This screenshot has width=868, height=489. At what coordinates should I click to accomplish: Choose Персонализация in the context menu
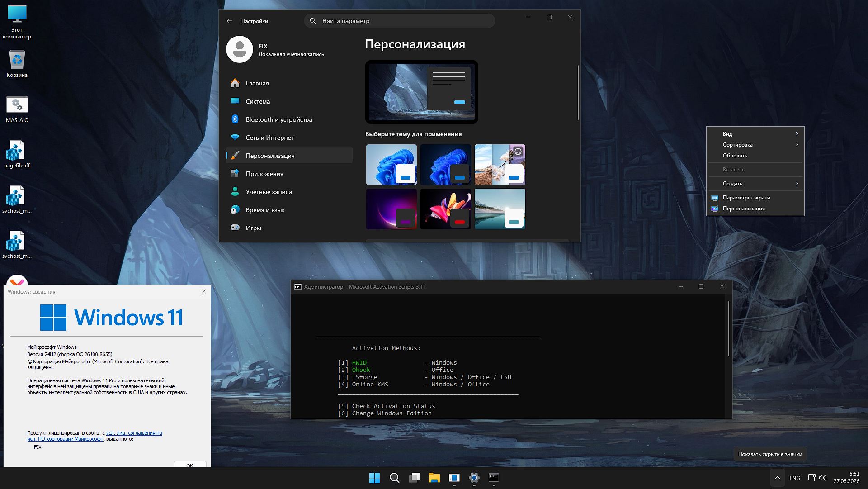coord(755,209)
